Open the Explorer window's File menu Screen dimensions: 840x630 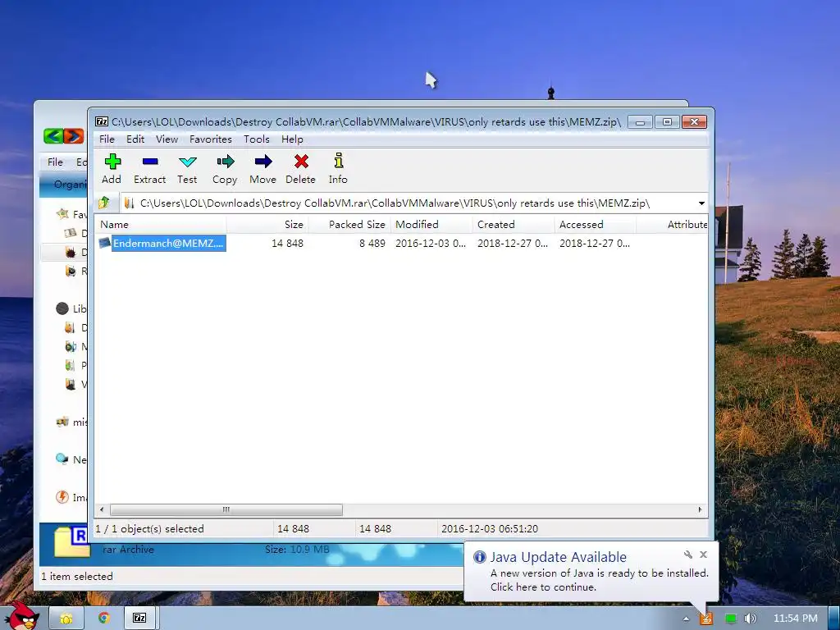(x=55, y=162)
